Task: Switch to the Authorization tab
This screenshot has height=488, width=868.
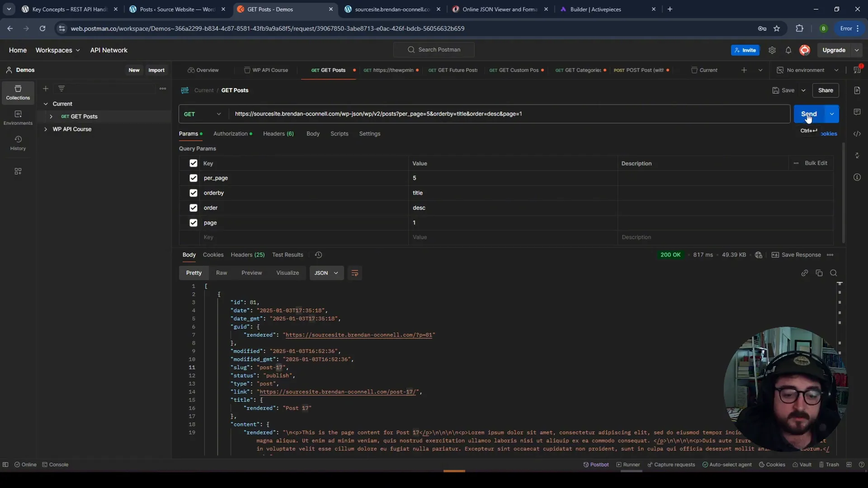Action: [x=233, y=134]
